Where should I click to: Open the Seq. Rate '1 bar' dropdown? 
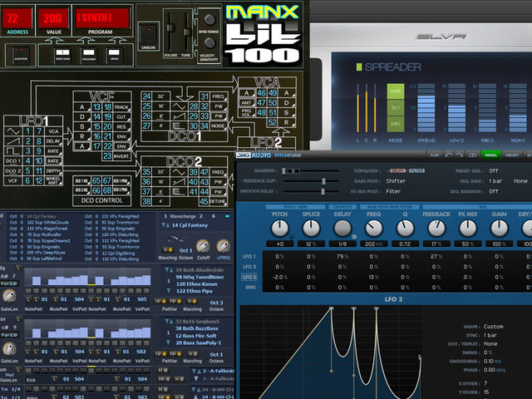[495, 181]
